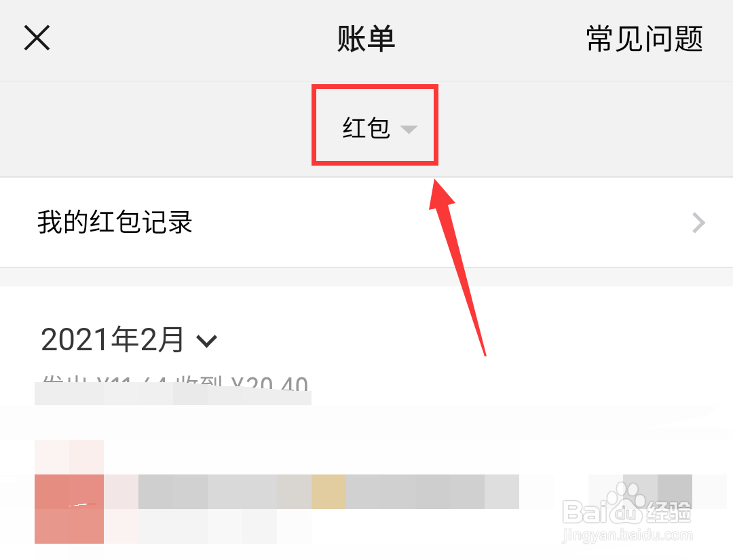733x560 pixels.
Task: Open the 常见问题 help link
Action: (645, 39)
